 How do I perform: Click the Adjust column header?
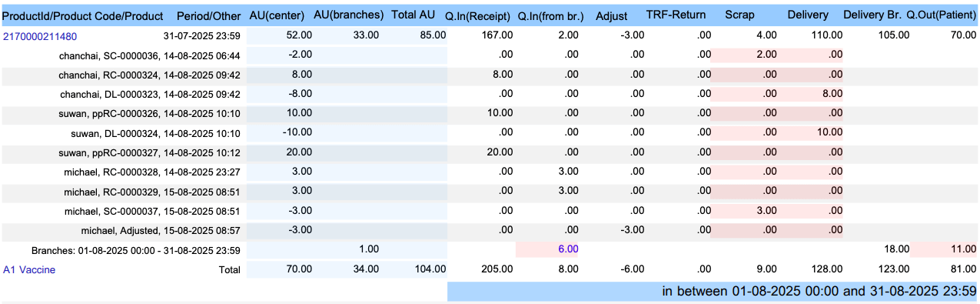pyautogui.click(x=611, y=15)
